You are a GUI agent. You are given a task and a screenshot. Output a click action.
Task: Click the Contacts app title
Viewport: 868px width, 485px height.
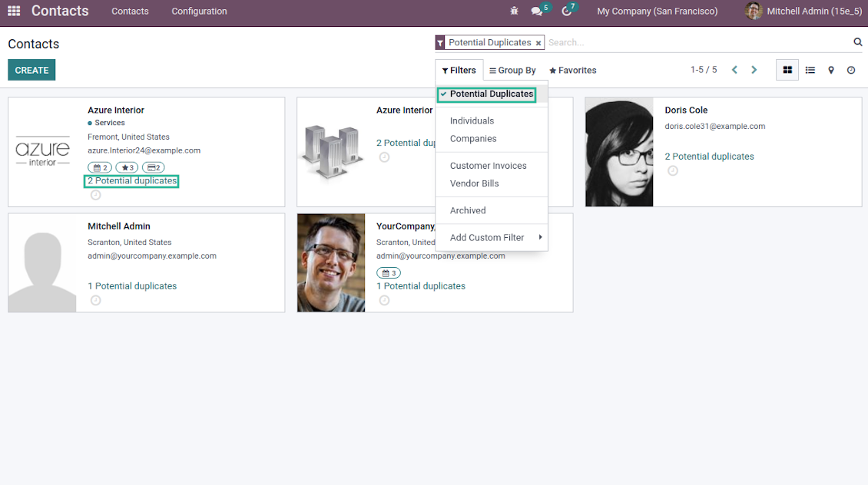[60, 11]
